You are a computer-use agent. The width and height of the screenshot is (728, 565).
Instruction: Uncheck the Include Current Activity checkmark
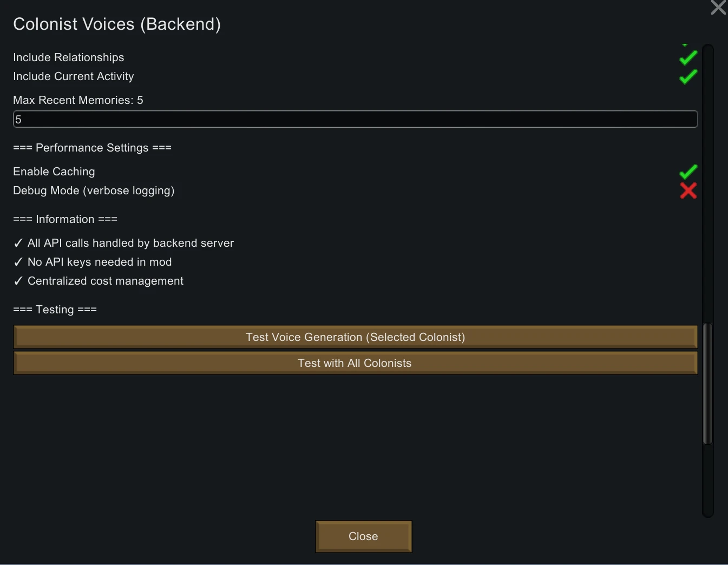coord(688,77)
